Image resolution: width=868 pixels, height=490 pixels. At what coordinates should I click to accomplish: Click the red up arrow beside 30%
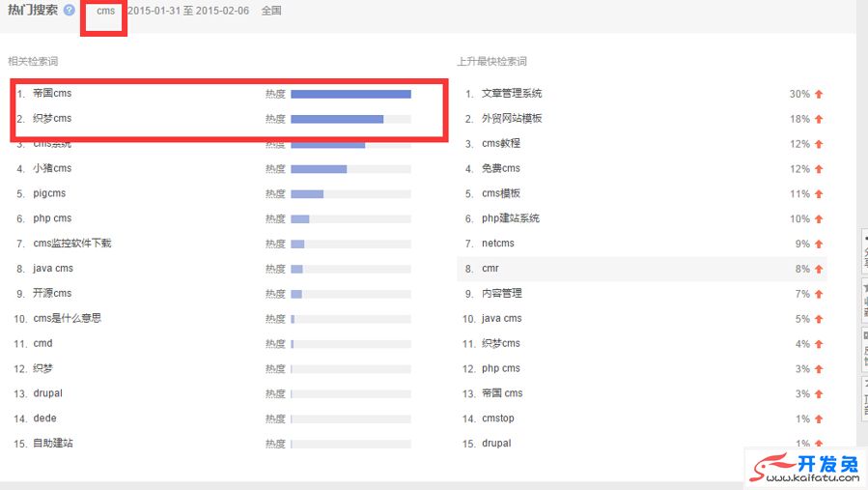[x=819, y=95]
